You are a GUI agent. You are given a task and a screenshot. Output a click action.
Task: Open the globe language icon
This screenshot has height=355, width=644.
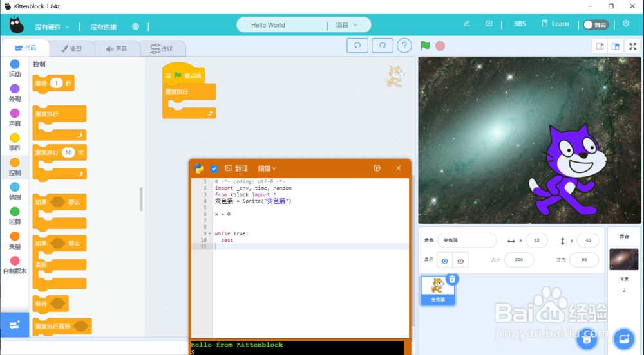tap(135, 26)
